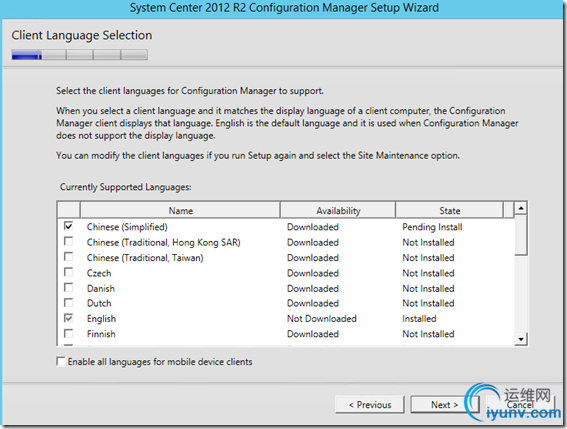
Task: Click the 'Currently Supported Languages:' label
Action: [x=125, y=187]
